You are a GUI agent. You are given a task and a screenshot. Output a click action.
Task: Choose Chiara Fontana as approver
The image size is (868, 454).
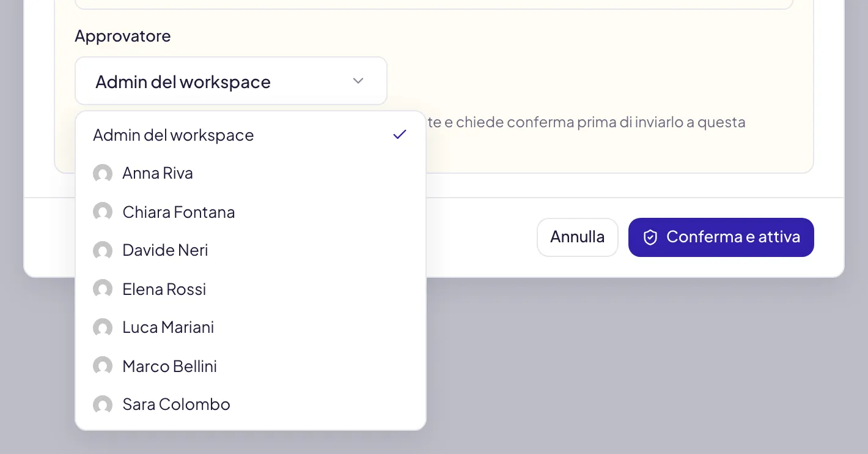[x=251, y=212]
